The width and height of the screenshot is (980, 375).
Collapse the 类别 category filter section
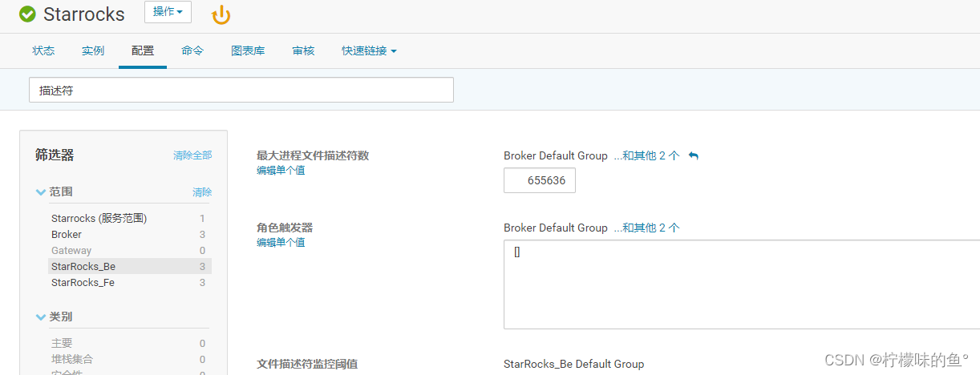click(41, 317)
